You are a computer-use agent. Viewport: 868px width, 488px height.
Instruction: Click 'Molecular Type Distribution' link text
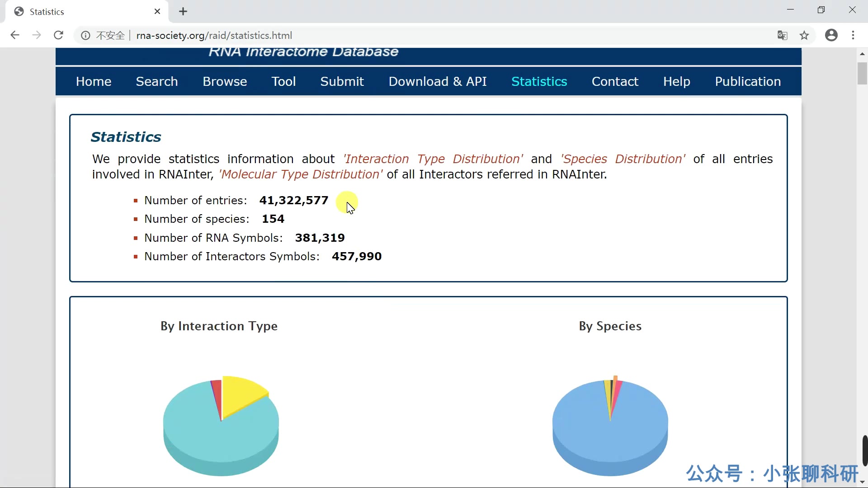(301, 174)
